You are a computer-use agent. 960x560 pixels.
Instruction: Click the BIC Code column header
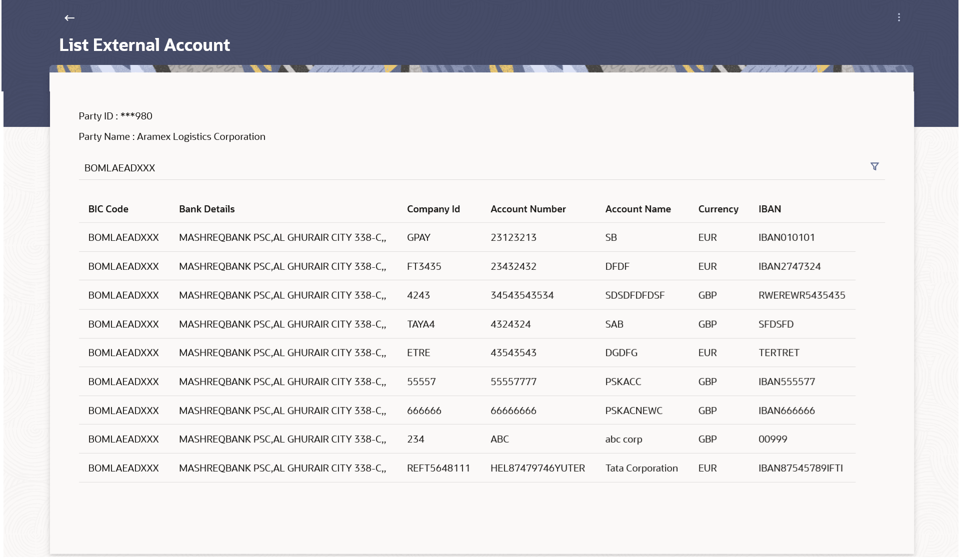108,209
